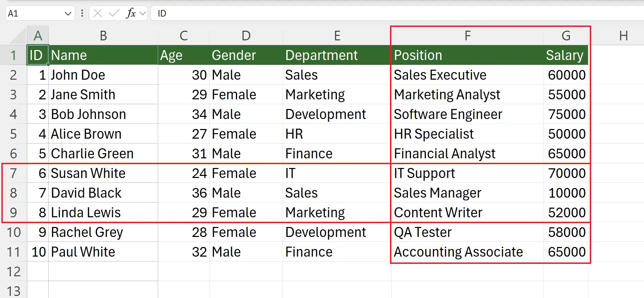Select David Black's salary cell 10000
Image resolution: width=644 pixels, height=298 pixels.
566,193
